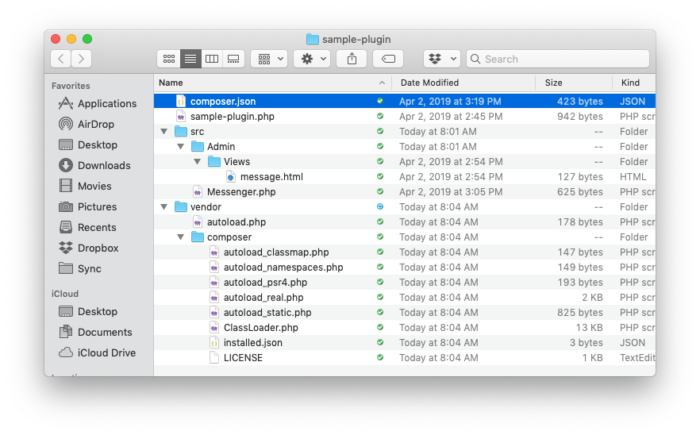The width and height of the screenshot is (700, 435).
Task: Go back with the left arrow button
Action: click(61, 59)
